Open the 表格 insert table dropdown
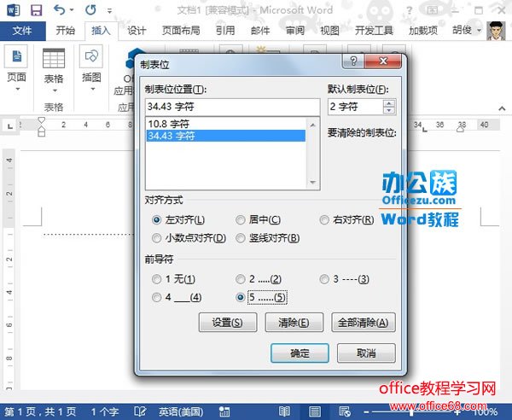 pyautogui.click(x=54, y=70)
